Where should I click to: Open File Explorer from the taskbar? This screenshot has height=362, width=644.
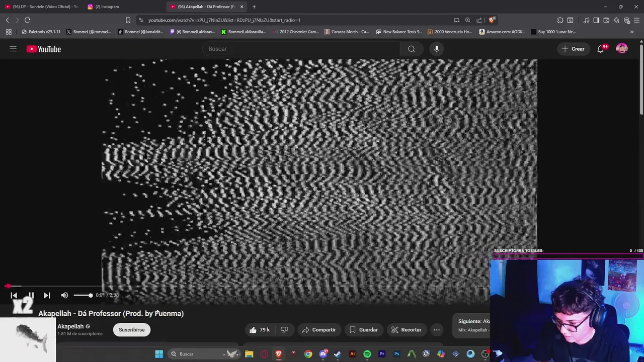(249, 354)
